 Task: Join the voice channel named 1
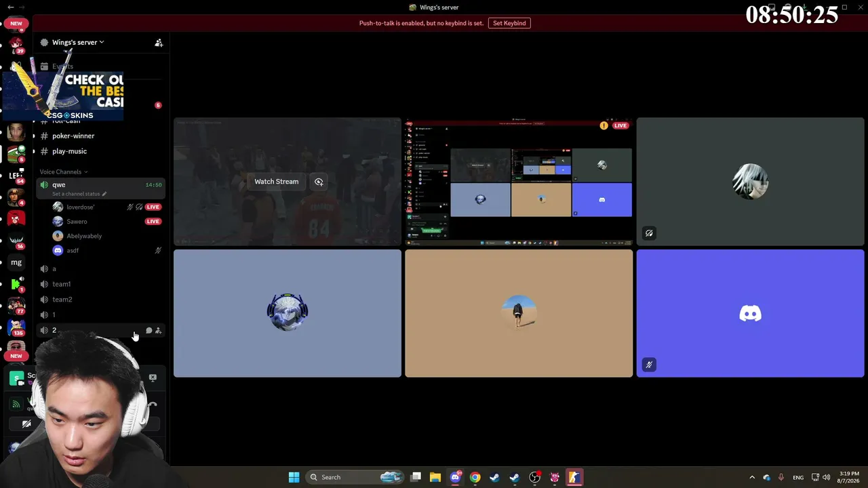coord(100,315)
